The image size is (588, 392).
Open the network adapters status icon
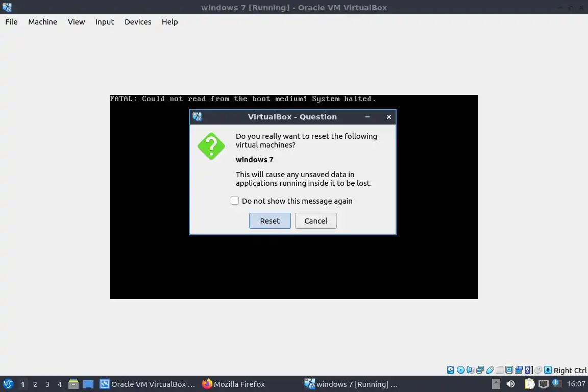[x=480, y=370]
